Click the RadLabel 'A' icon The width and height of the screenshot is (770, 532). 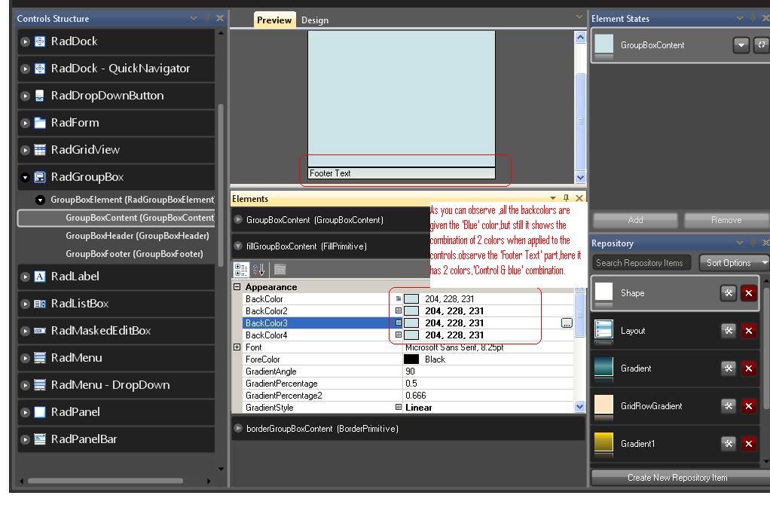(40, 277)
